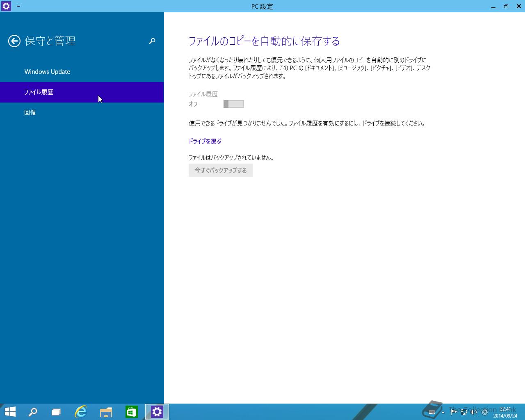Select ファイル履歴 in sidebar
The height and width of the screenshot is (420, 525).
click(82, 92)
